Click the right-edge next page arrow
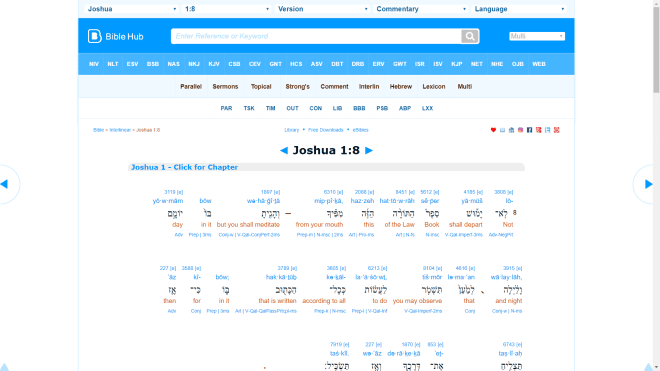 click(x=648, y=184)
